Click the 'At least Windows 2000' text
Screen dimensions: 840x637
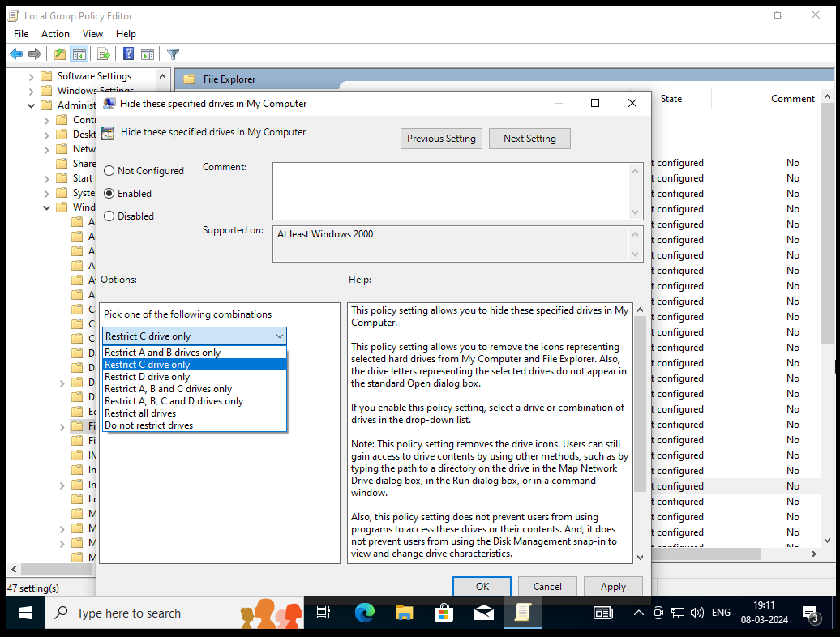(x=325, y=234)
